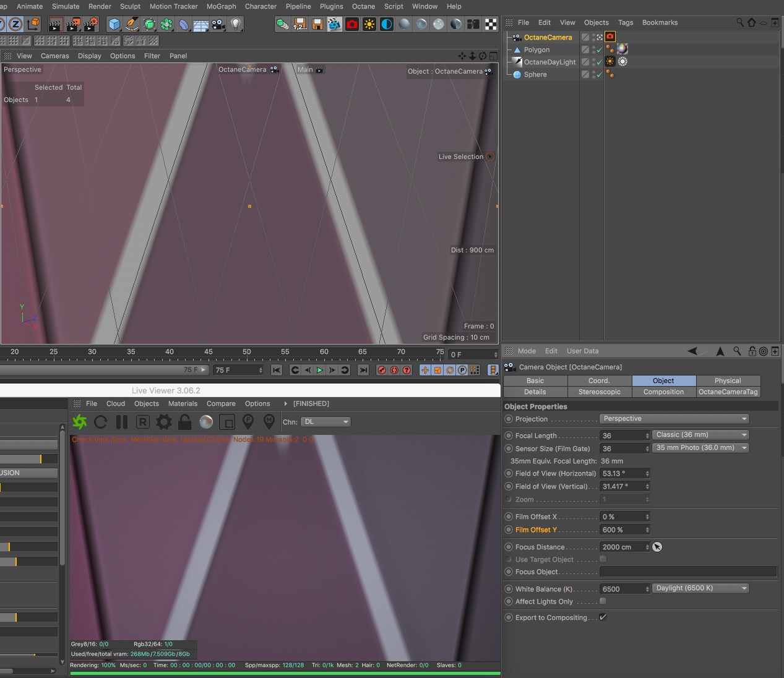Click the focus distance picker cursor icon
784x678 pixels.
coord(657,547)
